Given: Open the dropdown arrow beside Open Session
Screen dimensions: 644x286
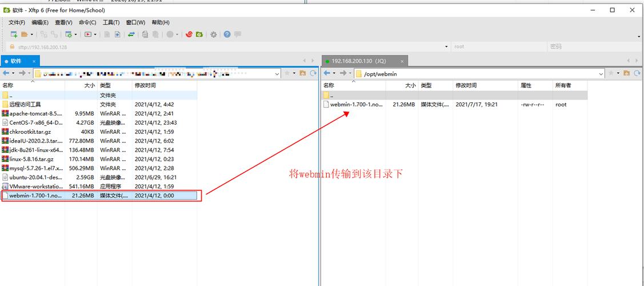Looking at the screenshot, I should point(31,34).
